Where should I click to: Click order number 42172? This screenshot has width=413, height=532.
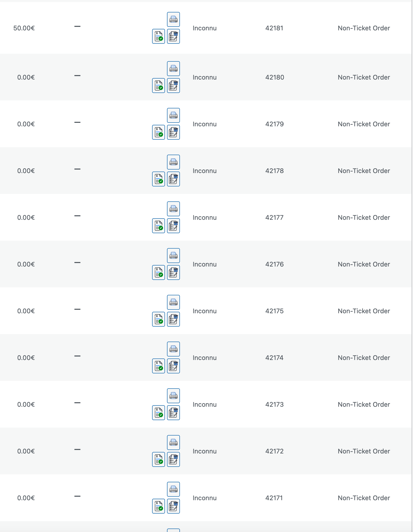(274, 451)
